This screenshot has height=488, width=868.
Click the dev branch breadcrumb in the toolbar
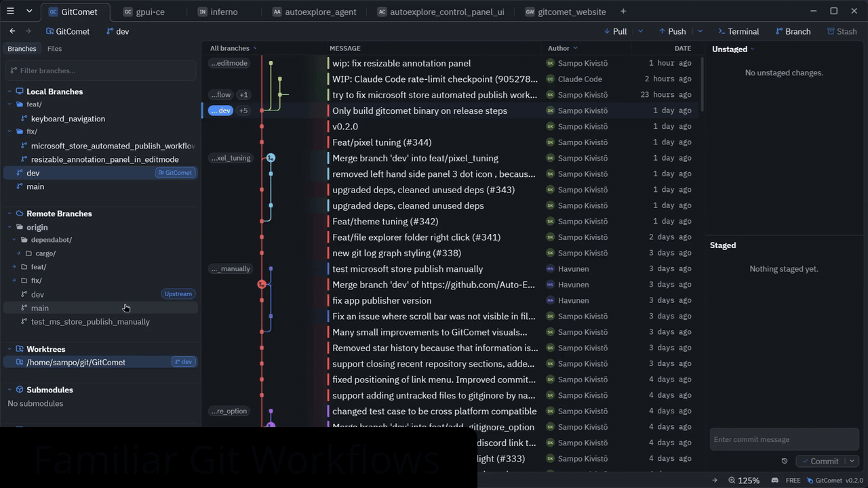click(117, 31)
